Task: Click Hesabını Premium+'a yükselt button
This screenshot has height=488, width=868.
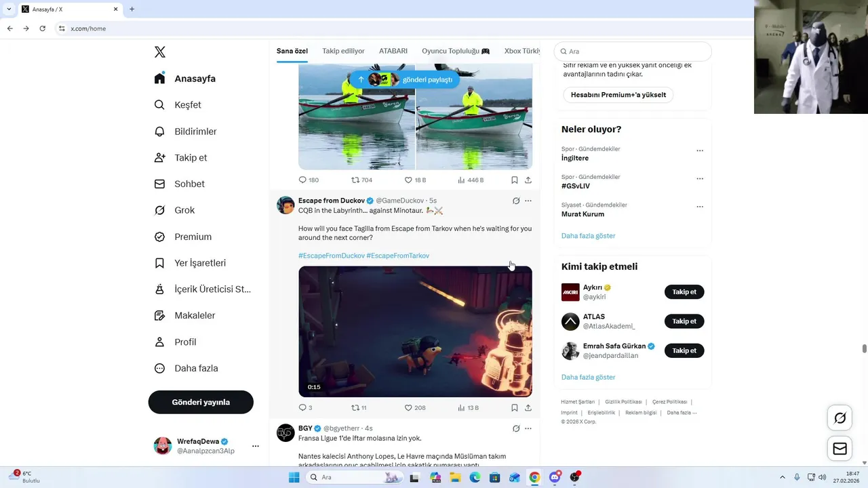Action: pos(618,95)
